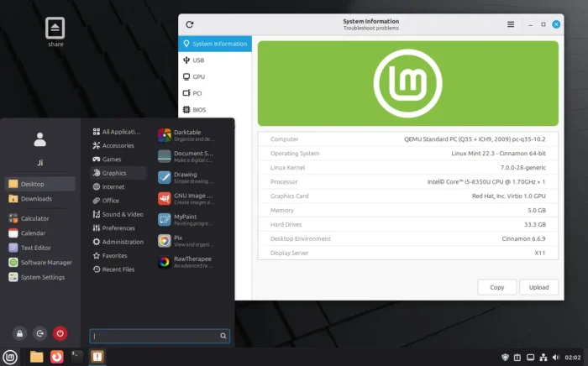Click the Processor row

[x=408, y=181]
